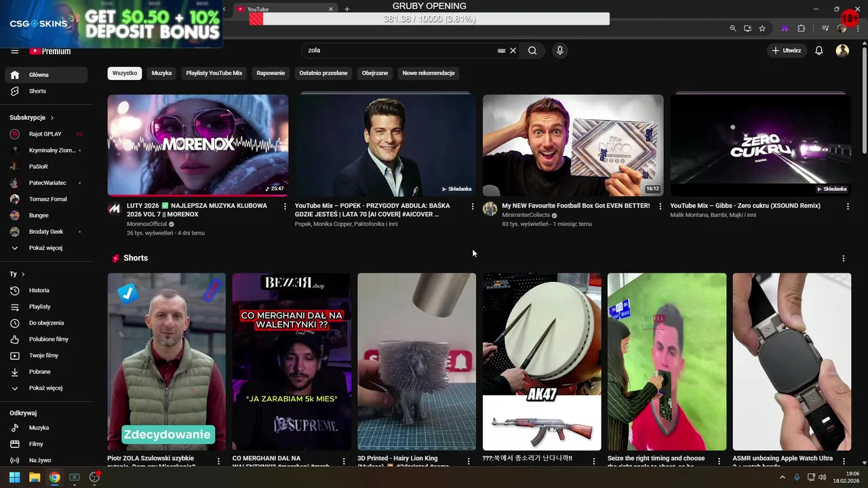Expand the Subskrypcje section chevron
This screenshot has height=488, width=868.
click(52, 118)
